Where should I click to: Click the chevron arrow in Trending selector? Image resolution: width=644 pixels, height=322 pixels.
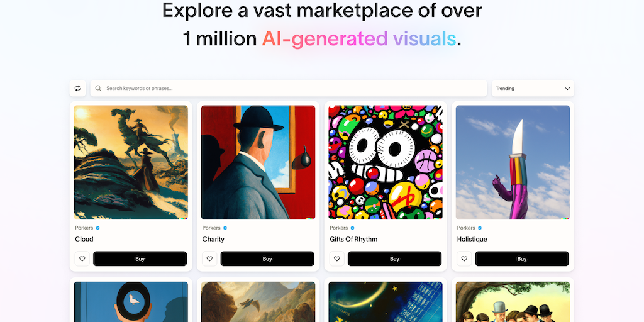(567, 88)
